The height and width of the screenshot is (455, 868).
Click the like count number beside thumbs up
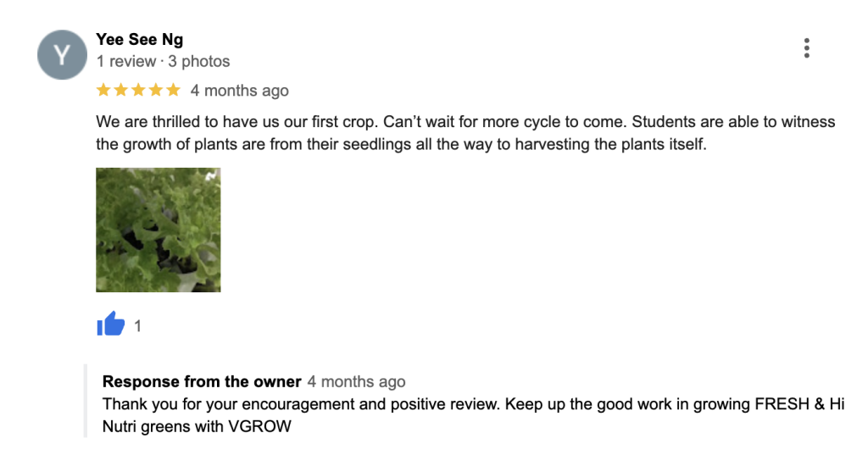pyautogui.click(x=138, y=325)
